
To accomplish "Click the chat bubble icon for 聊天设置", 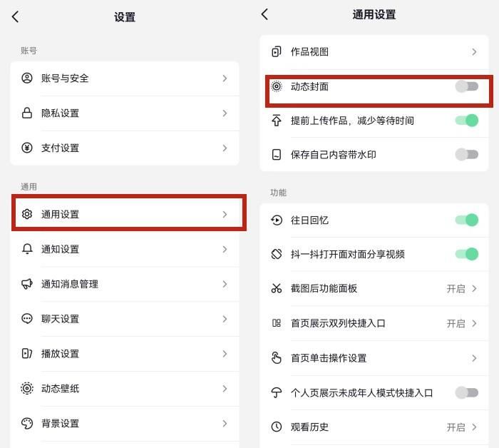I will point(27,319).
